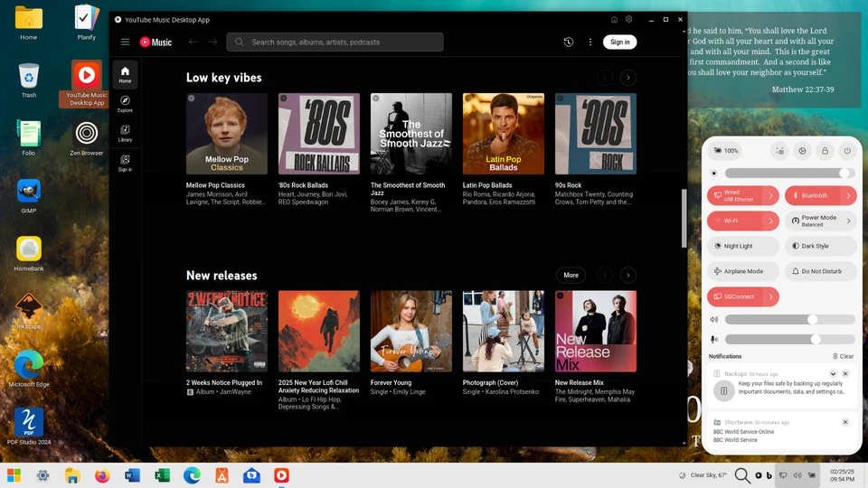Expand the Power Mode submenu arrow
The image size is (868, 488).
(x=849, y=221)
